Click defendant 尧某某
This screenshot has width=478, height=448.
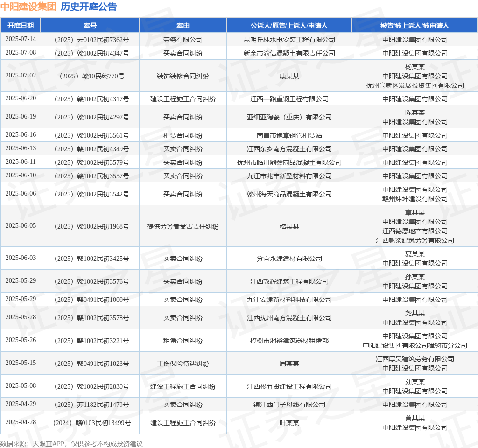[415, 313]
